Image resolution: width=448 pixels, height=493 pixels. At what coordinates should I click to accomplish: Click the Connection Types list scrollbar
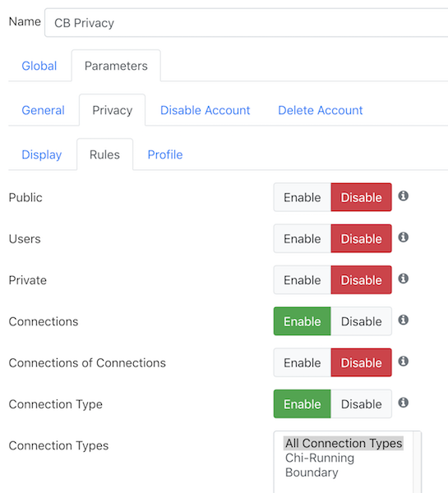(x=417, y=462)
